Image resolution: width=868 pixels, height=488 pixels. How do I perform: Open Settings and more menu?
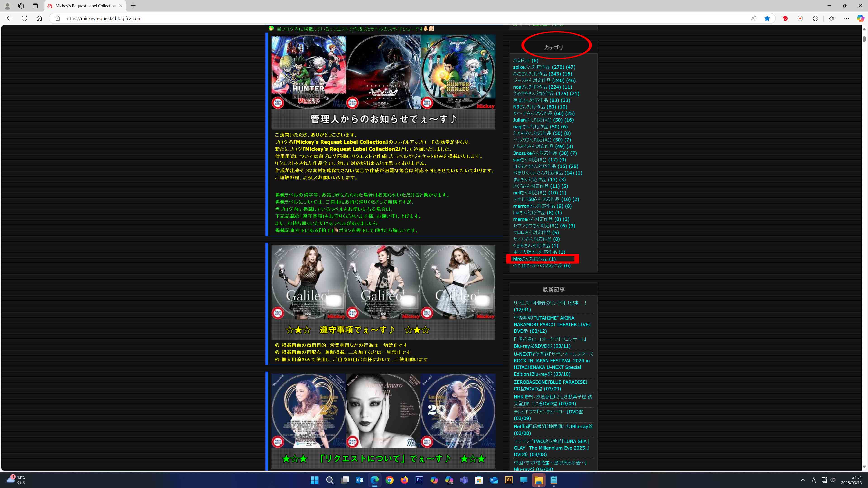click(x=847, y=18)
